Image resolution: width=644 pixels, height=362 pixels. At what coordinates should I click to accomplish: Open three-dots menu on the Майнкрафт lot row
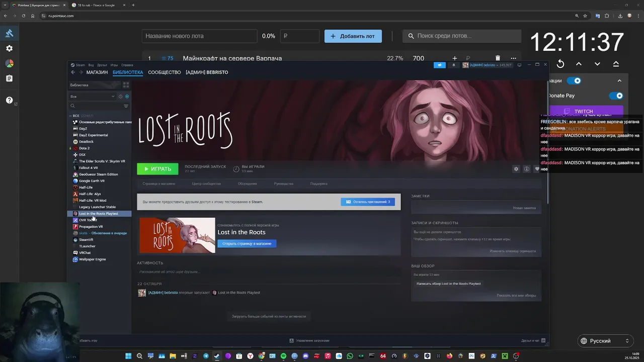click(x=513, y=58)
